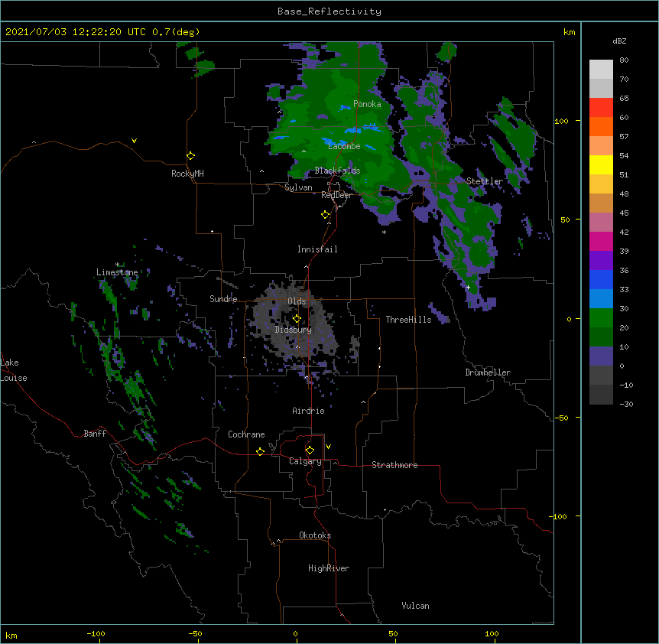Choose the pink 45 dBZ legend swatch
The image size is (659, 644).
(x=601, y=223)
